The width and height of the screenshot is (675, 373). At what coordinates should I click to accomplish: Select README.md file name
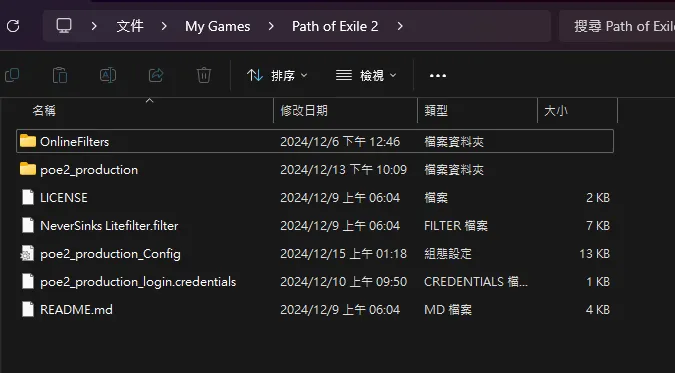tap(76, 310)
